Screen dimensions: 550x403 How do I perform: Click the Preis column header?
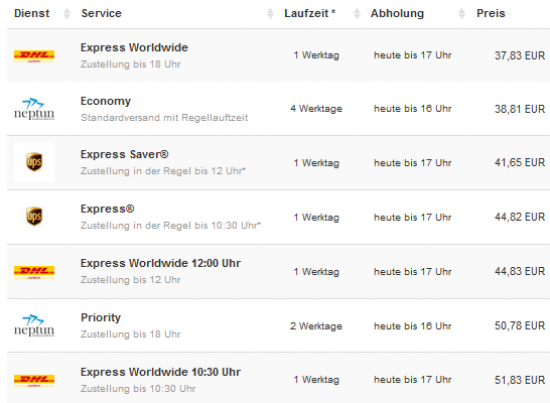pyautogui.click(x=490, y=13)
